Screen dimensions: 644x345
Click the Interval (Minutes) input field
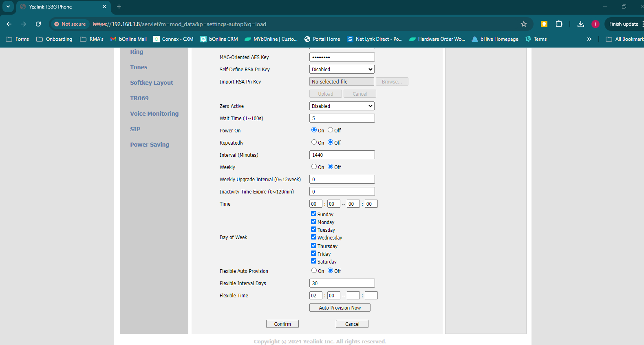[342, 155]
